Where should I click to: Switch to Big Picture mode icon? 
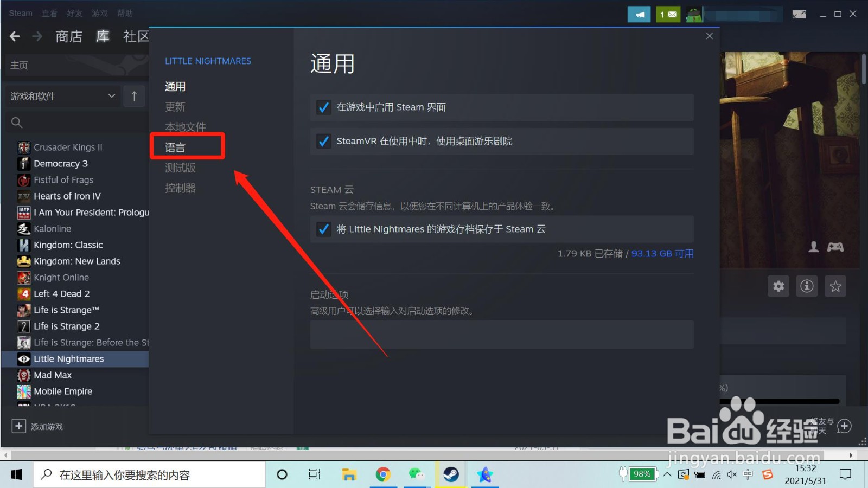pos(799,14)
